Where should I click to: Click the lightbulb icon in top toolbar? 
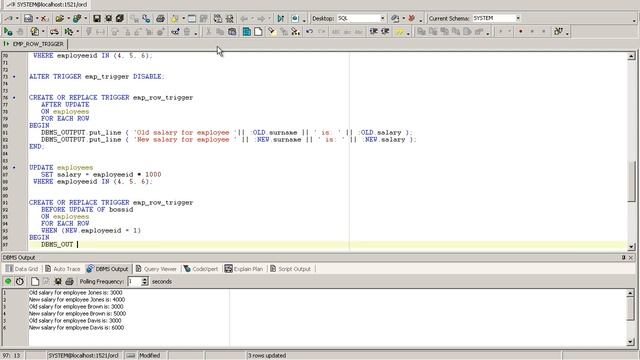coord(175,18)
